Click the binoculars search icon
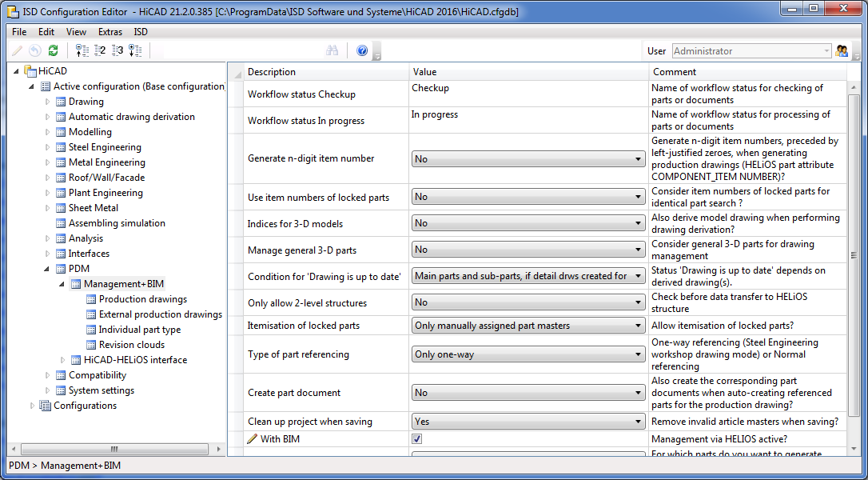The image size is (868, 480). pyautogui.click(x=332, y=51)
